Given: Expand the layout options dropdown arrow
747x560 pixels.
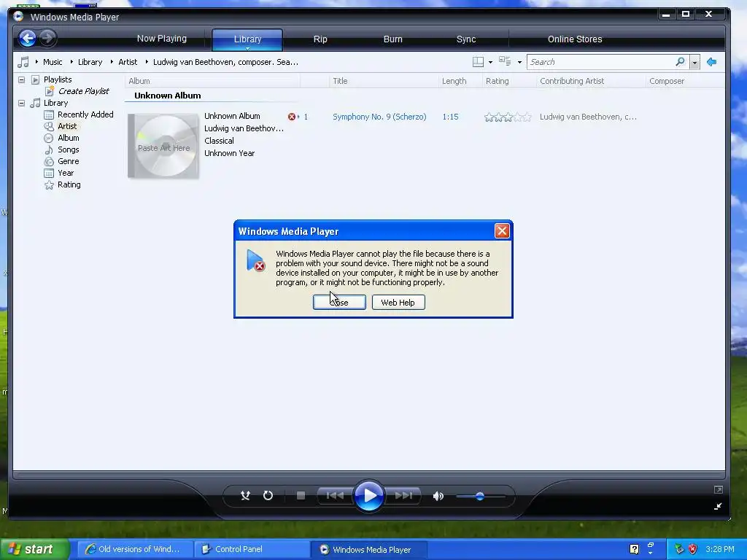Looking at the screenshot, I should 490,63.
